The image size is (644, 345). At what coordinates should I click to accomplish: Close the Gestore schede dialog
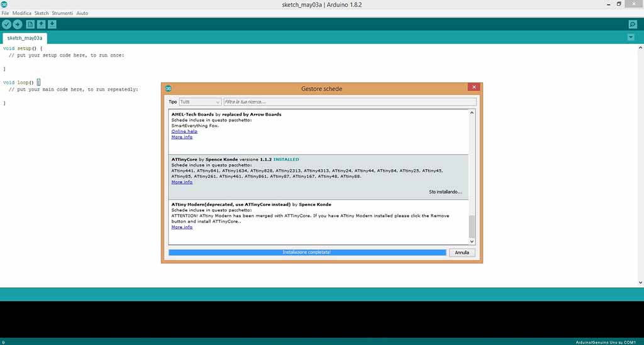474,87
